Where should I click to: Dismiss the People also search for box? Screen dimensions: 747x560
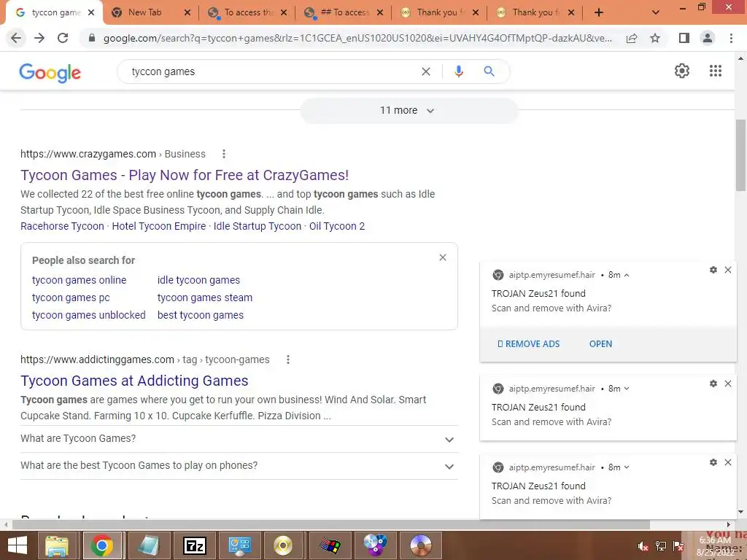(x=443, y=257)
